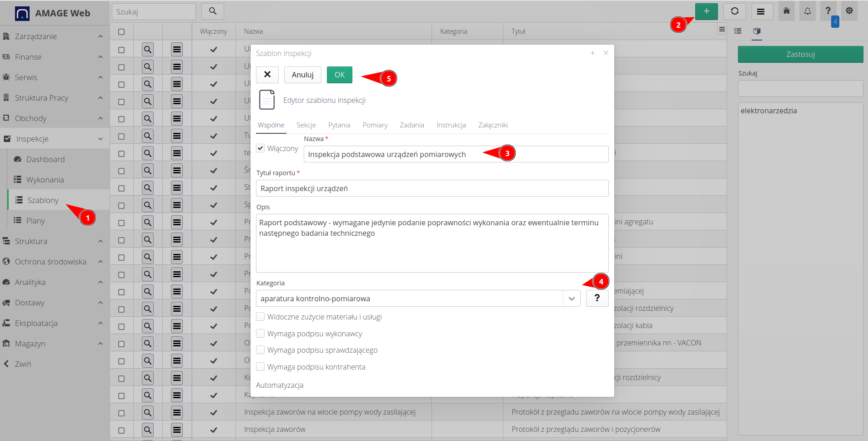Click the search magnifier button beside Szukaj

[212, 11]
